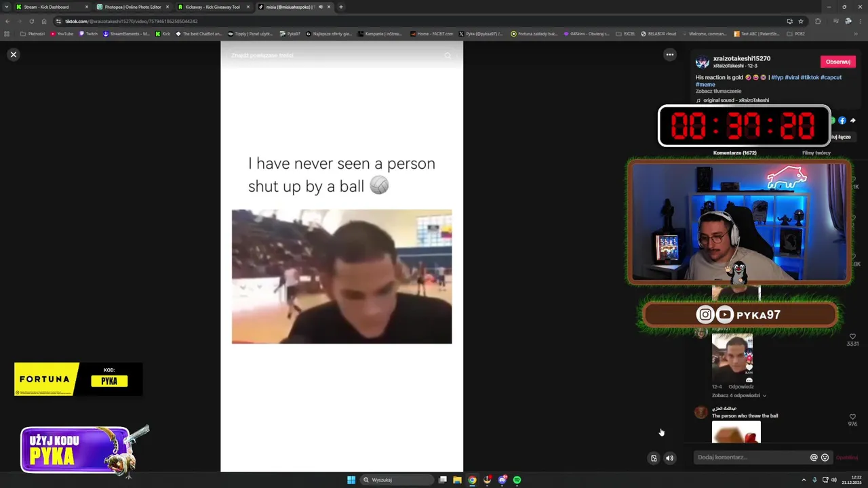The width and height of the screenshot is (868, 488).
Task: Switch to Komentarze (1672) tab
Action: pos(734,153)
